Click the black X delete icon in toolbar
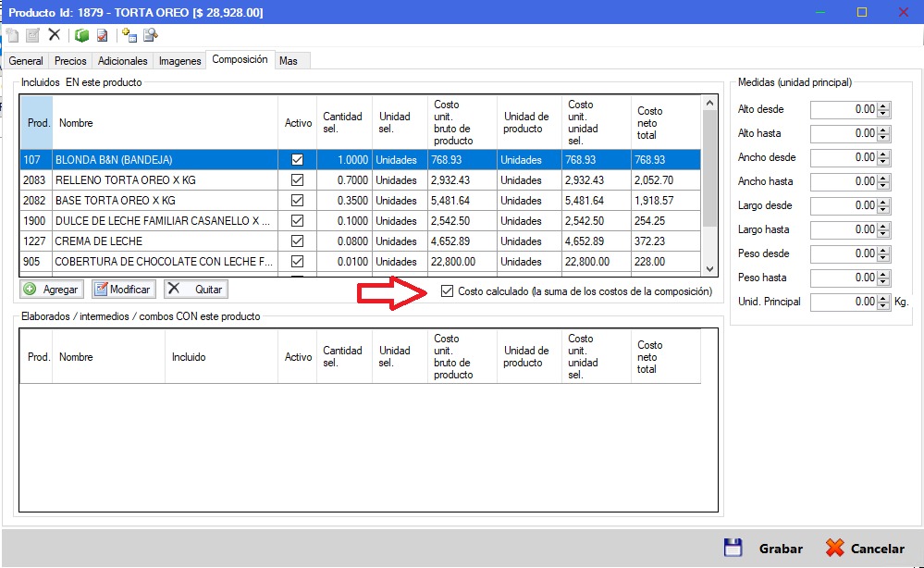Screen dimensions: 924x568 (55, 35)
